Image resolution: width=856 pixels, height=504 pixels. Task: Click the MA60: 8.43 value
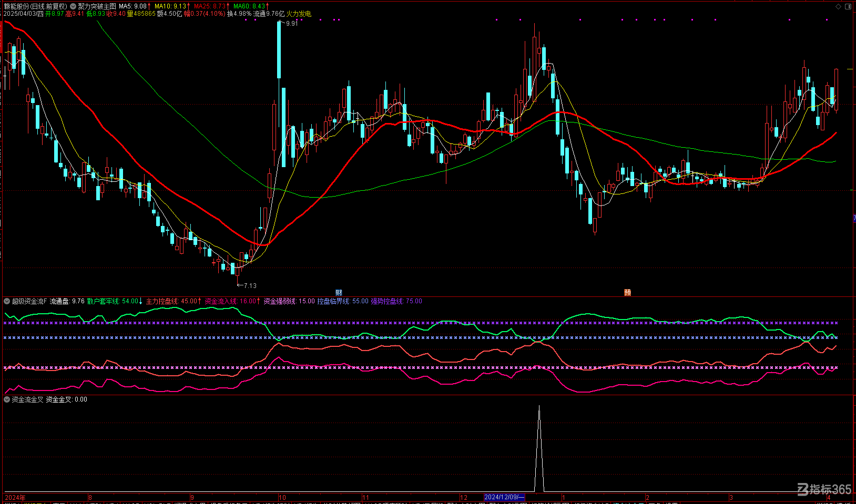tap(250, 6)
